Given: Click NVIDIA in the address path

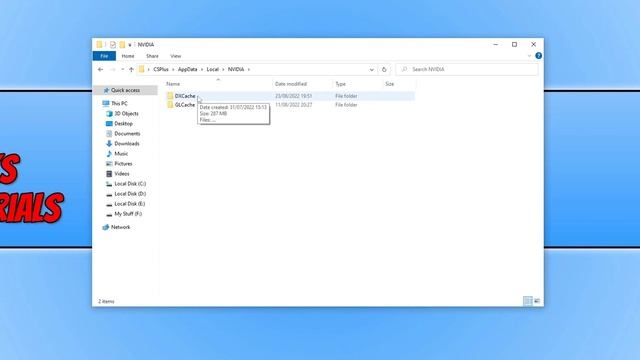Looking at the screenshot, I should tap(236, 69).
